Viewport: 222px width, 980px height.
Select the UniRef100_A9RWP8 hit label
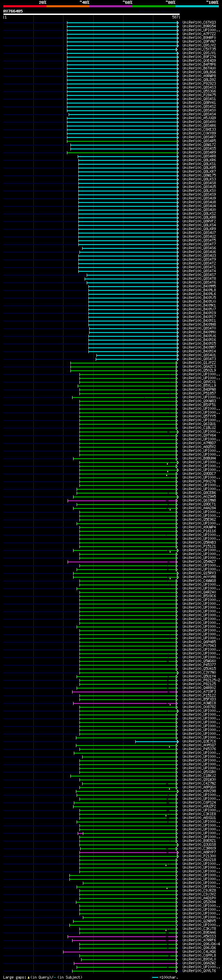pyautogui.click(x=199, y=76)
